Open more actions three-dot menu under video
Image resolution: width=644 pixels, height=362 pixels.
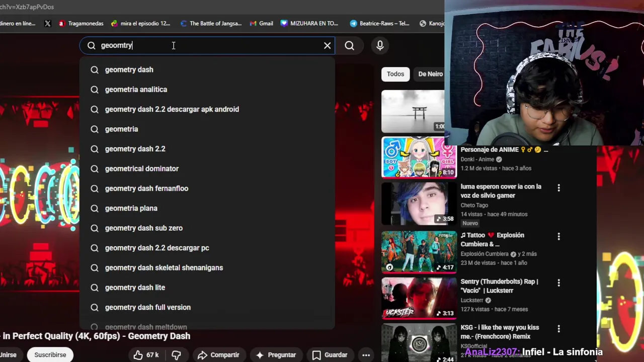click(x=366, y=355)
